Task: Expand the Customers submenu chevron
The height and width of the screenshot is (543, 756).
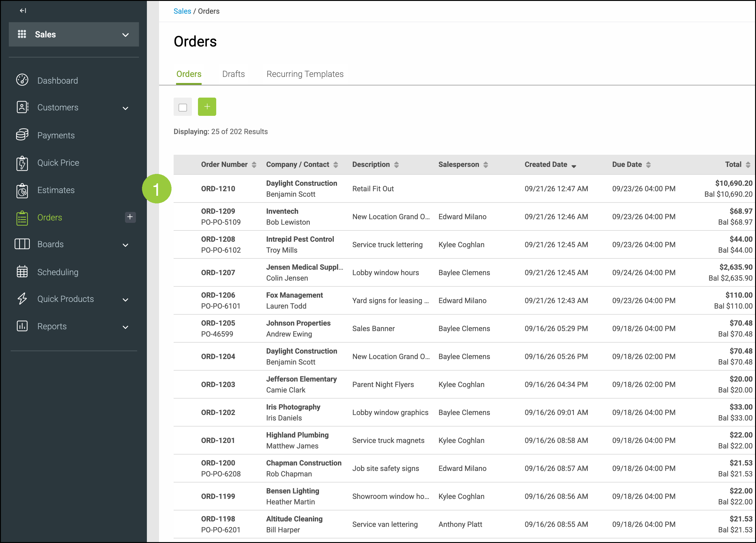Action: [125, 108]
